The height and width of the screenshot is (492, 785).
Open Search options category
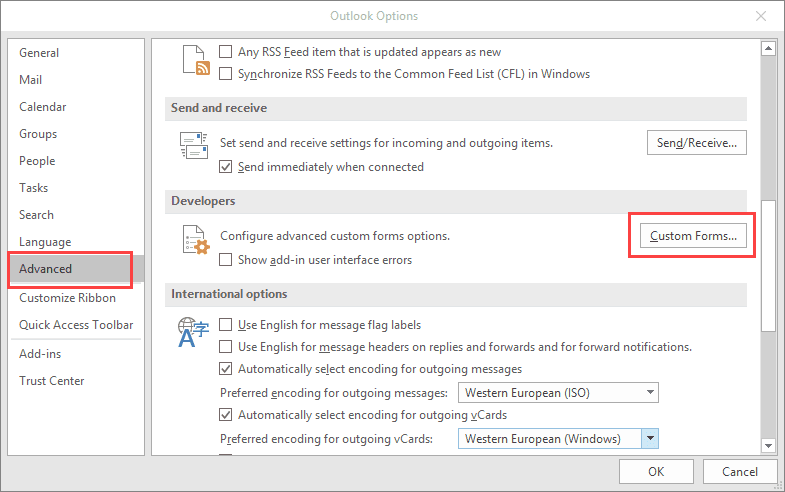(x=76, y=215)
